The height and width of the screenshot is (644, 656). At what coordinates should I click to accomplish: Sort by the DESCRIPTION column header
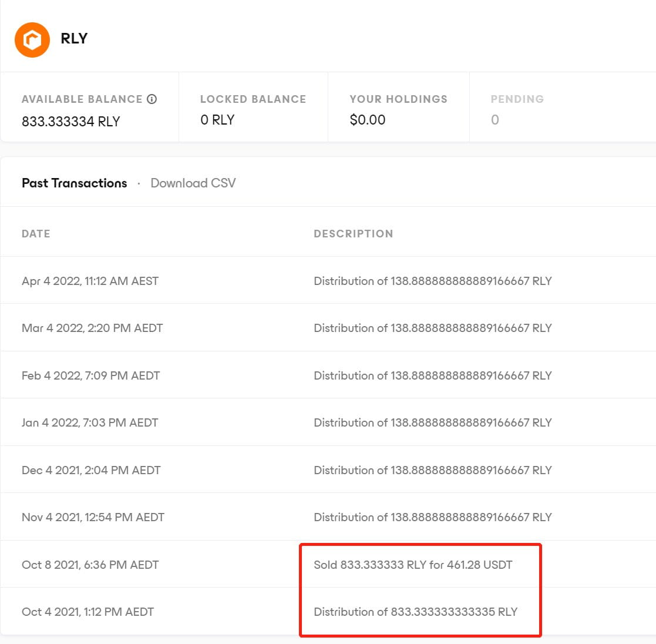(353, 233)
